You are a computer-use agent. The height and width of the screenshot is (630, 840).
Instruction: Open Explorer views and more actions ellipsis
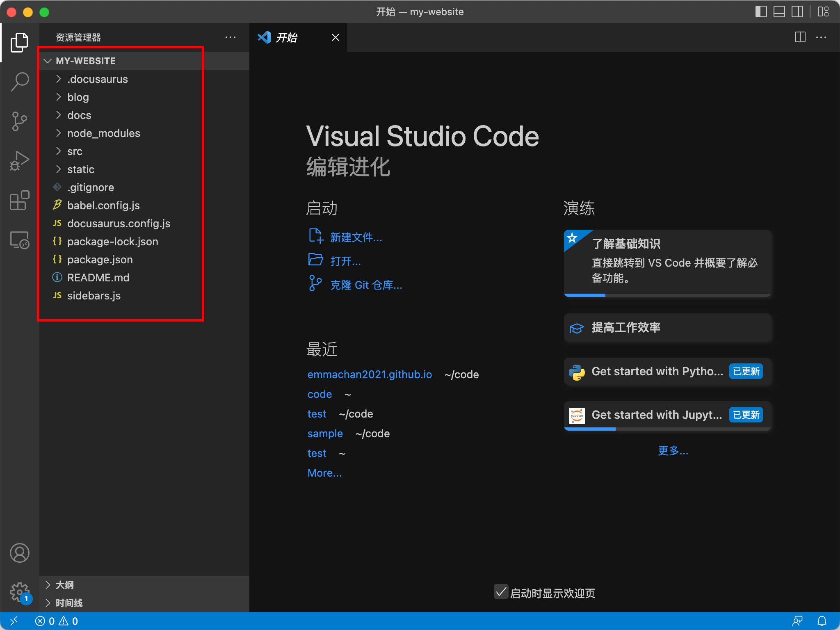pyautogui.click(x=231, y=37)
